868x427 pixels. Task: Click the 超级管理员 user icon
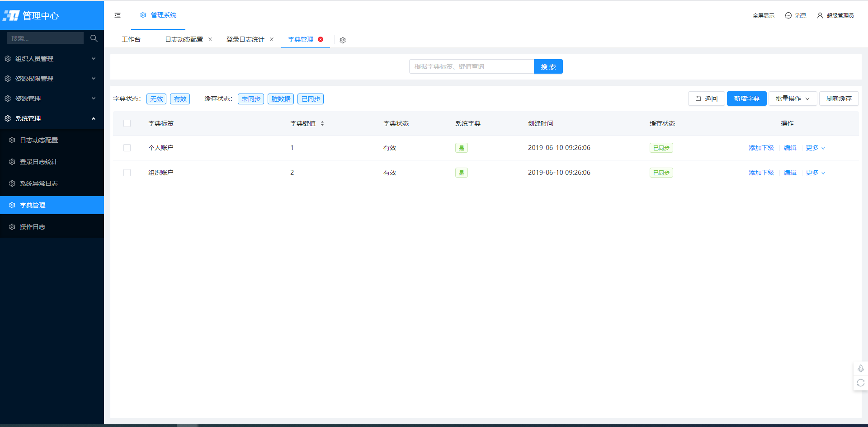tap(820, 15)
